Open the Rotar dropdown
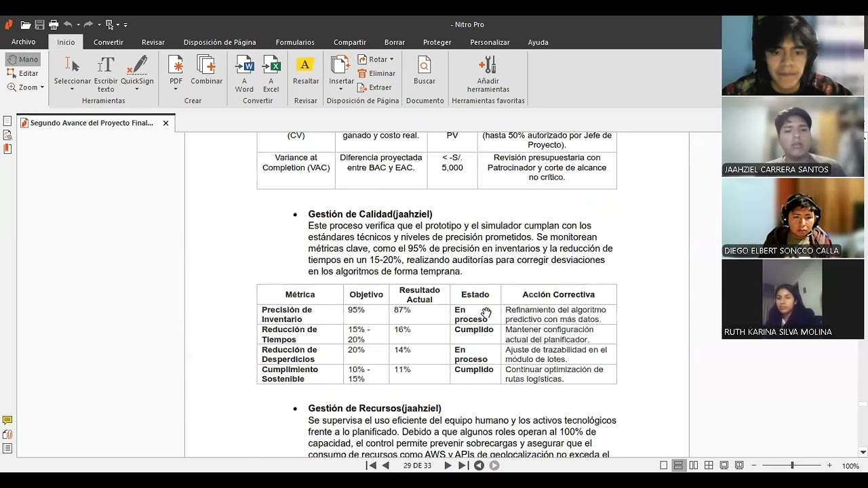This screenshot has width=868, height=488. pos(376,60)
